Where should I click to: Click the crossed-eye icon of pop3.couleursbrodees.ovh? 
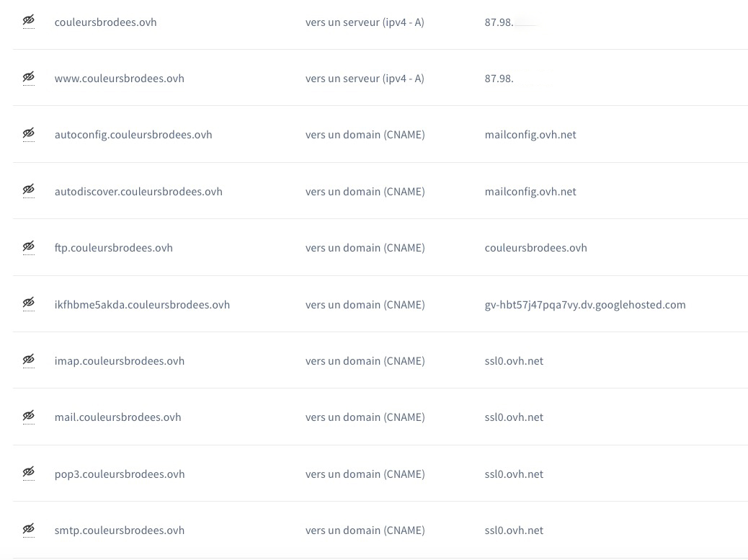click(29, 473)
